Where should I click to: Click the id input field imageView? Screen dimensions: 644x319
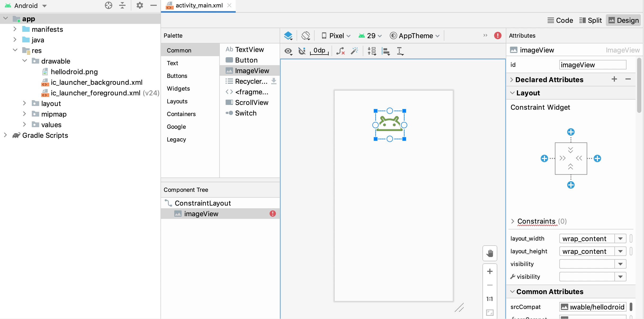click(x=593, y=65)
